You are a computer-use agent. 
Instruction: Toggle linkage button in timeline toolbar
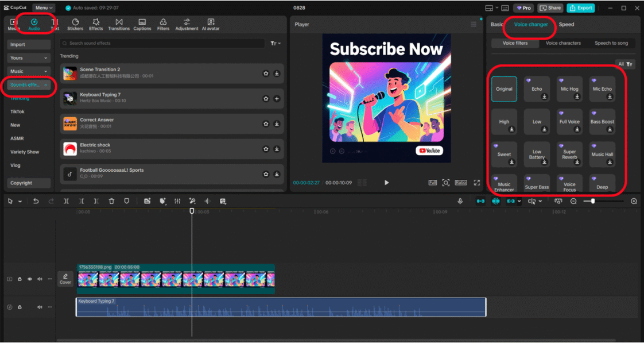click(511, 201)
